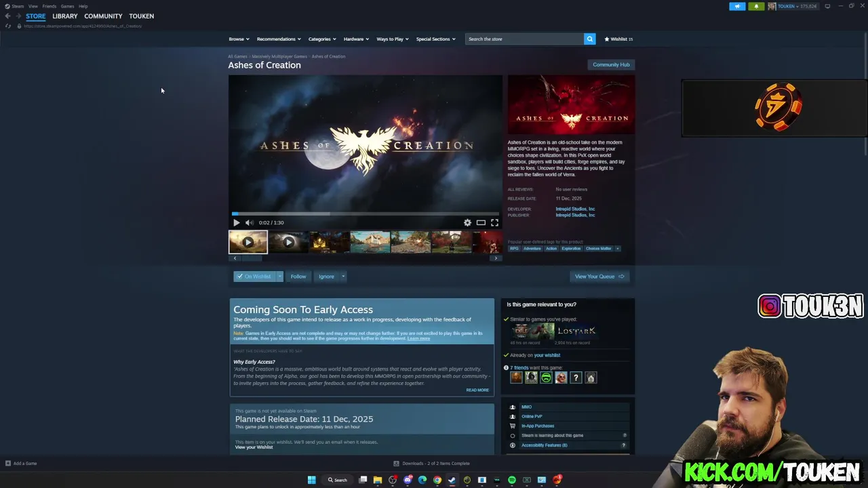The image size is (868, 488).
Task: Go back using the Steam back arrow
Action: click(7, 16)
